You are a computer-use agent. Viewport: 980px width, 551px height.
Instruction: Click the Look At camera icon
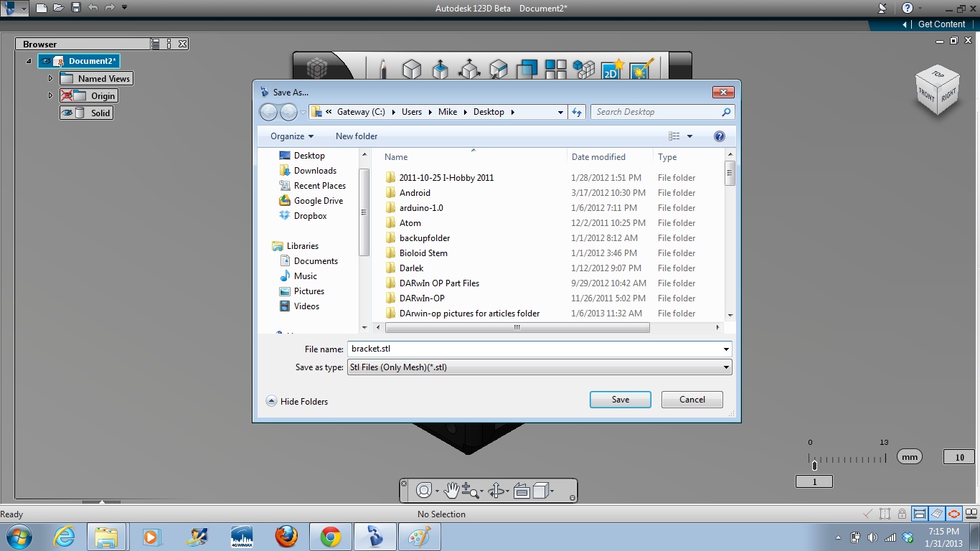click(x=522, y=491)
